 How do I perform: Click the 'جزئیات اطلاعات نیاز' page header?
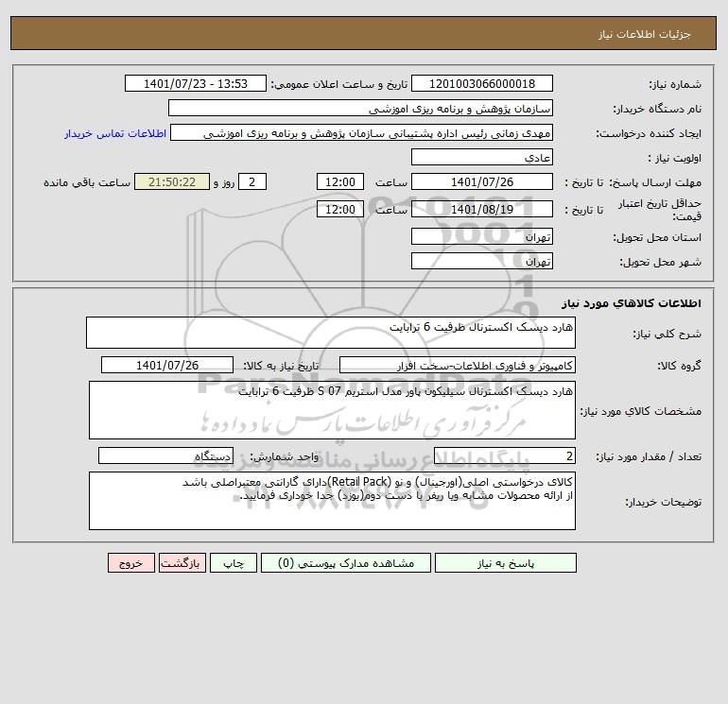(x=645, y=34)
